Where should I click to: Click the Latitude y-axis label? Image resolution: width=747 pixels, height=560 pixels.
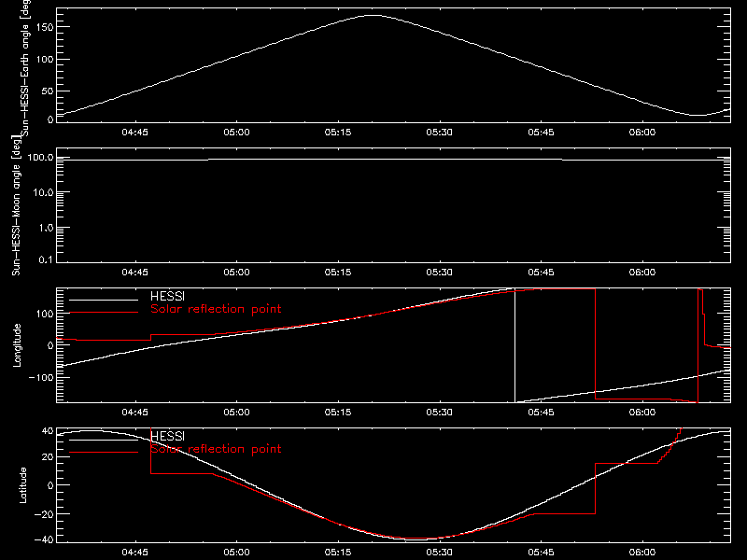[22, 484]
